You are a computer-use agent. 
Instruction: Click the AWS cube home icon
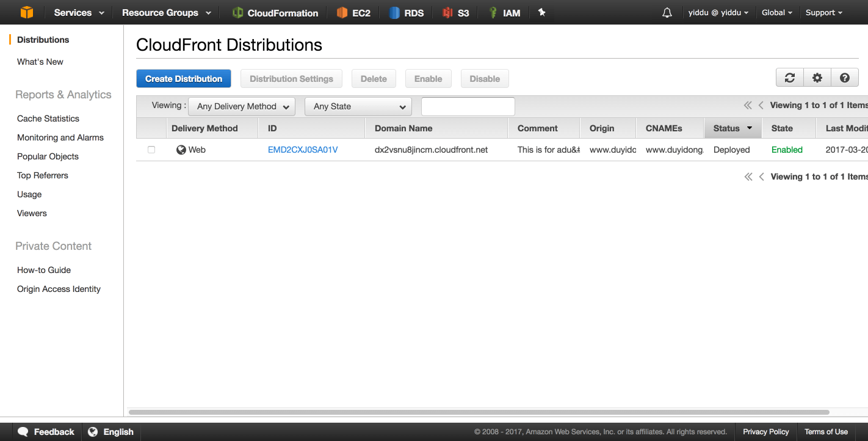click(27, 12)
